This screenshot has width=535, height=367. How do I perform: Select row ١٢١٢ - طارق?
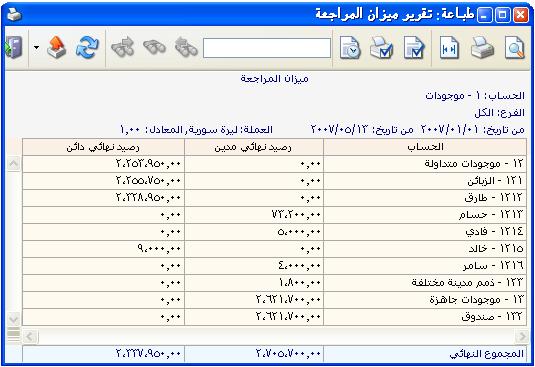click(x=274, y=198)
